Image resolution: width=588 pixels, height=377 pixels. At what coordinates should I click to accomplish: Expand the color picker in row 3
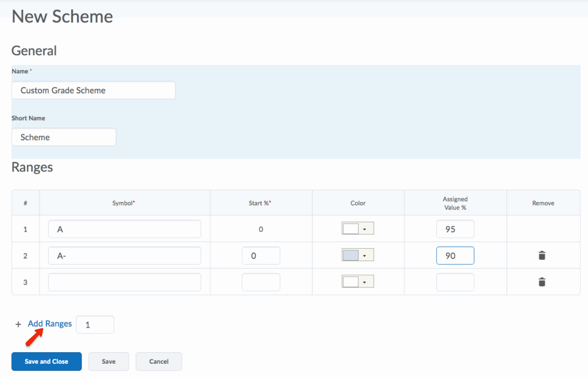pyautogui.click(x=365, y=282)
